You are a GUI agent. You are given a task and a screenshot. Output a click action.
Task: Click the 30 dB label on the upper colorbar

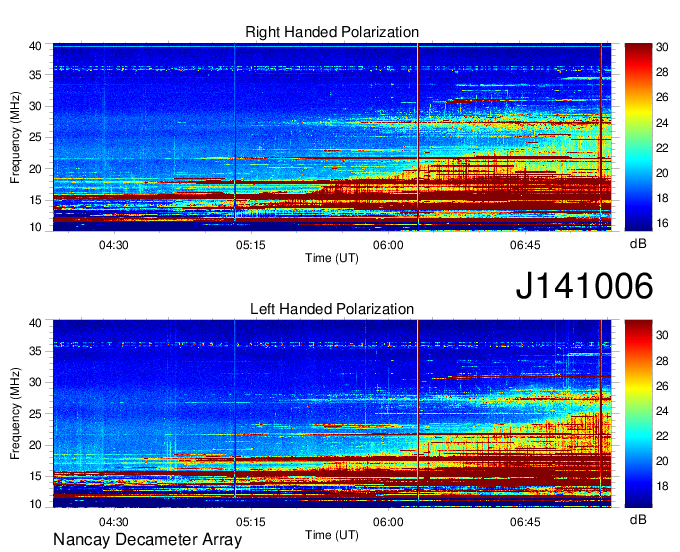662,47
